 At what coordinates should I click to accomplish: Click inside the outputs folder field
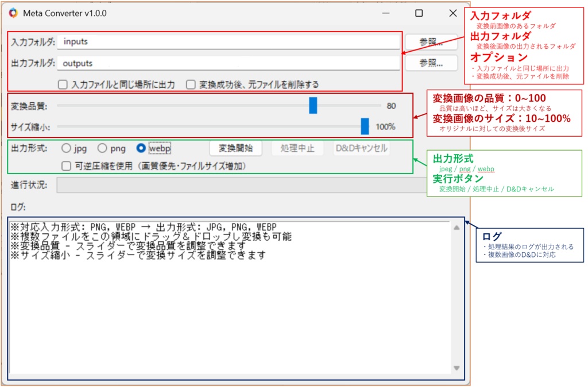pos(230,63)
